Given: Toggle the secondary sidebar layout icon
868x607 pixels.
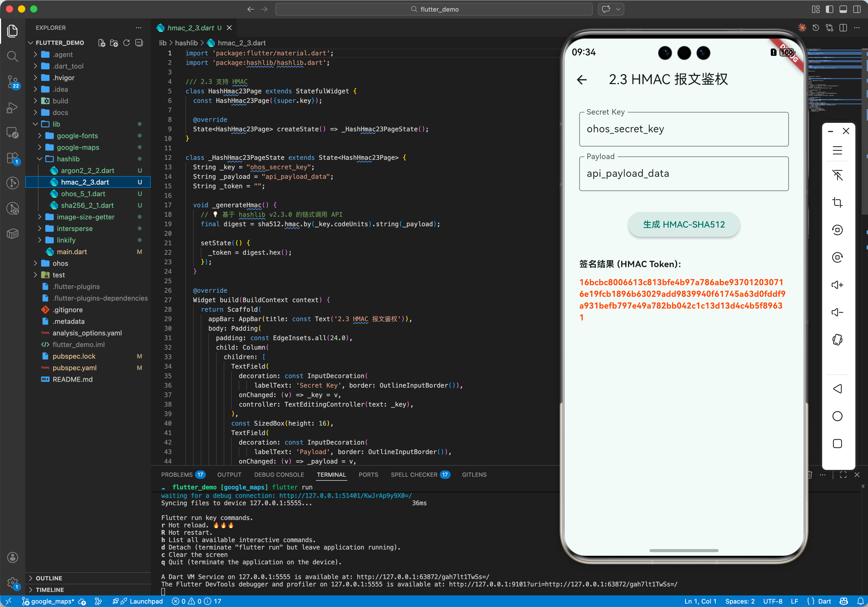Looking at the screenshot, I should (857, 9).
